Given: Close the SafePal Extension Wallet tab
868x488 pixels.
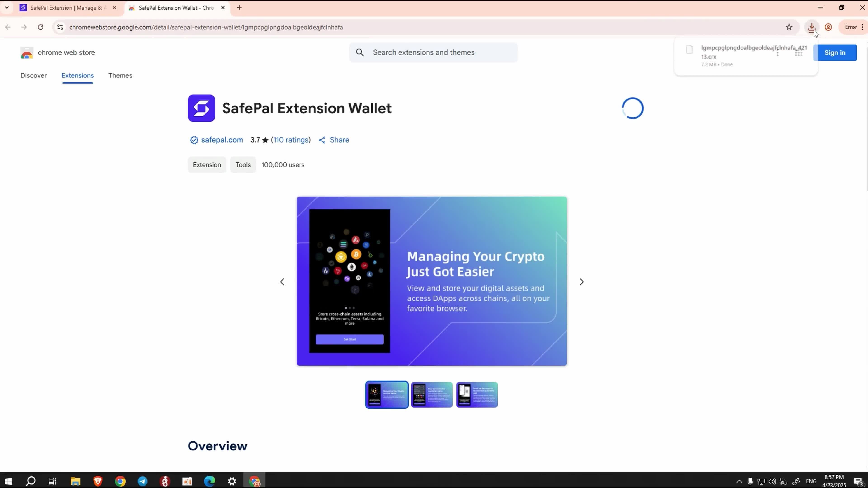Looking at the screenshot, I should coord(223,8).
